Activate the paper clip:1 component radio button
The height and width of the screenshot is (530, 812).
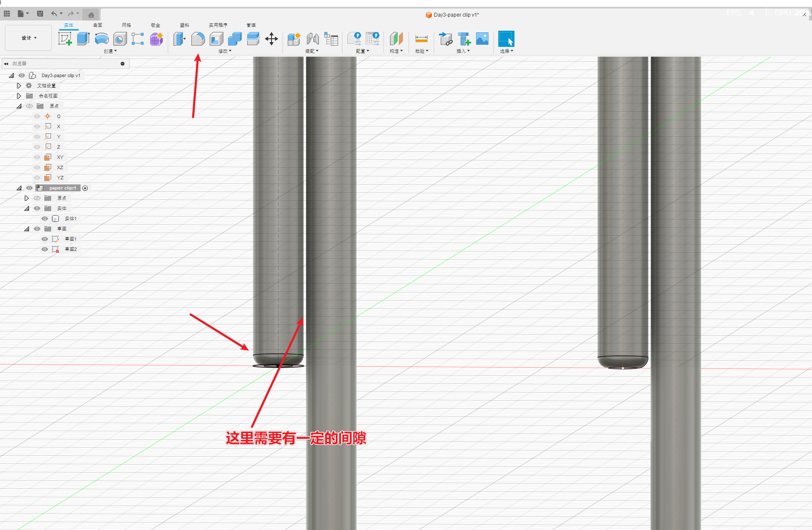85,188
